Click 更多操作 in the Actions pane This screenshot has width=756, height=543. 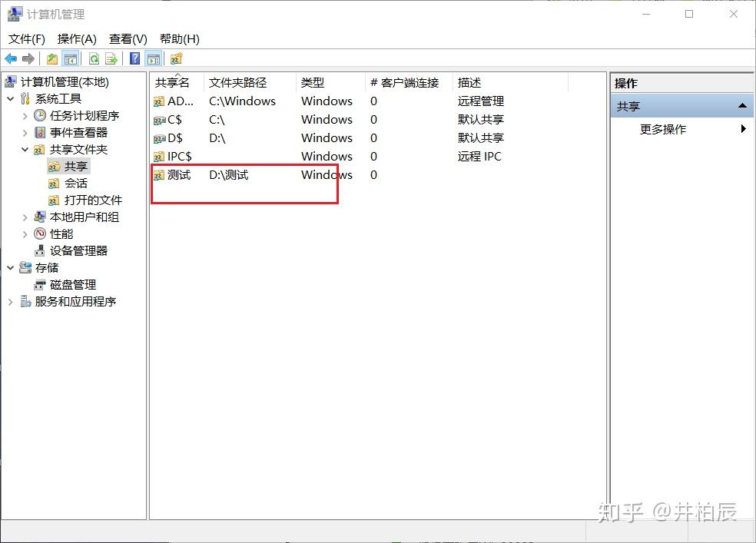click(662, 129)
